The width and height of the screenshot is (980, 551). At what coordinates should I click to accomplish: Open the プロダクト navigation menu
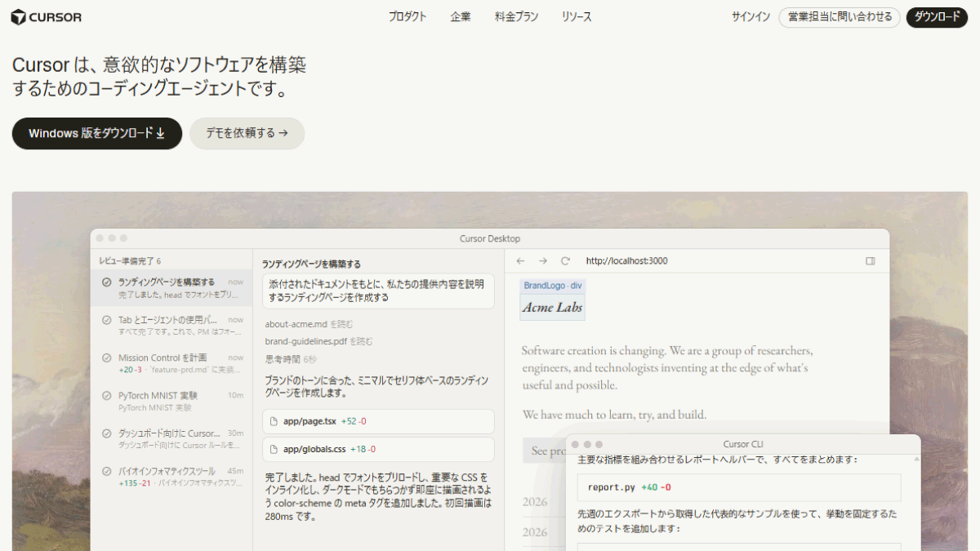[408, 17]
